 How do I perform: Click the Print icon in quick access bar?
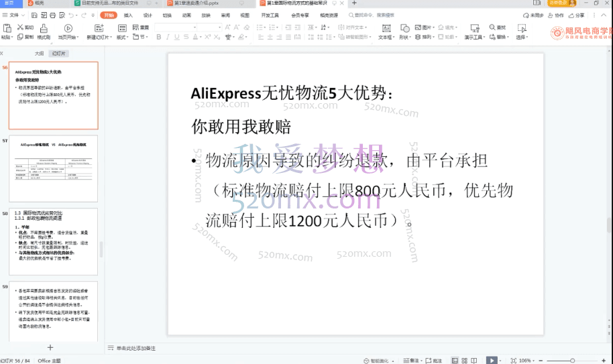[x=53, y=15]
